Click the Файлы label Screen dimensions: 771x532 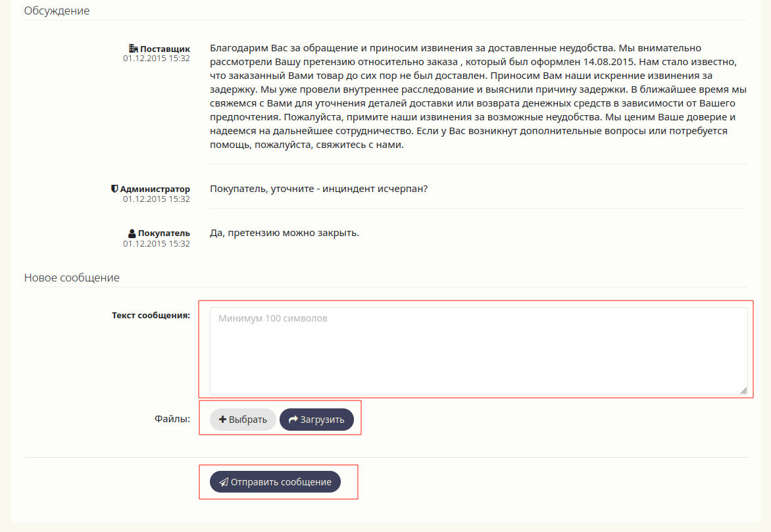tap(172, 418)
